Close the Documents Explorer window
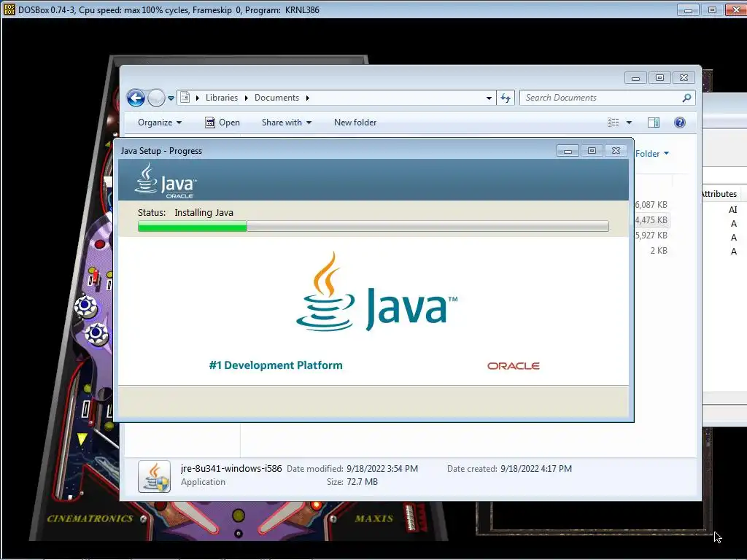Viewport: 747px width, 560px height. tap(684, 78)
